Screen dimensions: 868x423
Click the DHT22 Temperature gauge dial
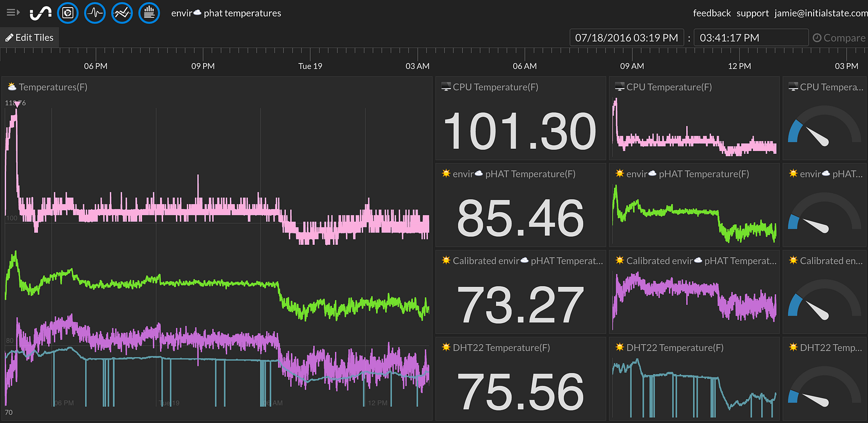(824, 387)
